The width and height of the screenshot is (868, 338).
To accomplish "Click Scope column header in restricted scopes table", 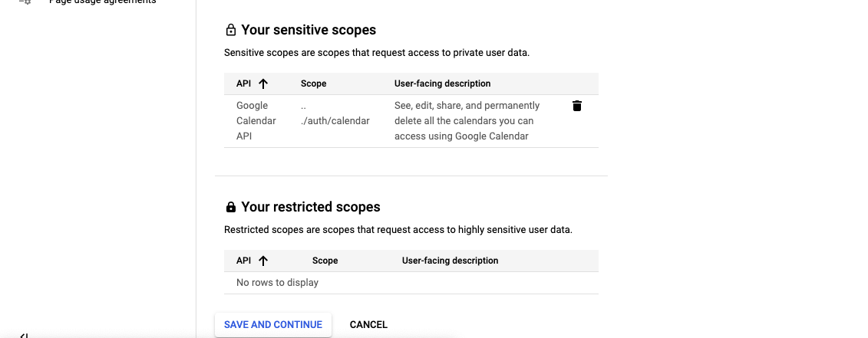I will [325, 261].
